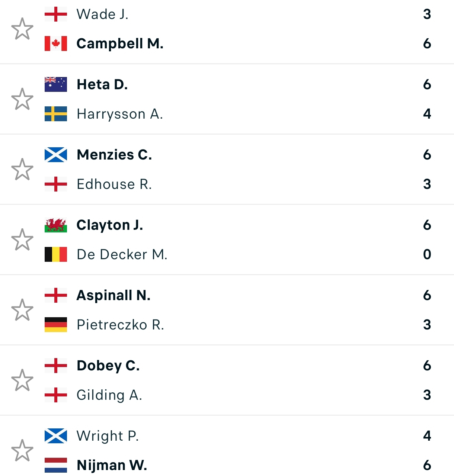Click the Germany flag next to Pietreczko R.
Viewport: 454px width, 476px height.
click(x=56, y=325)
